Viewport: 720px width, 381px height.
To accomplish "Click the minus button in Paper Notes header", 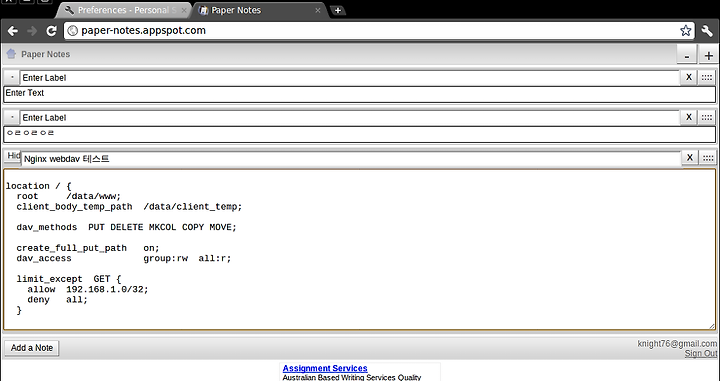I will pos(687,55).
